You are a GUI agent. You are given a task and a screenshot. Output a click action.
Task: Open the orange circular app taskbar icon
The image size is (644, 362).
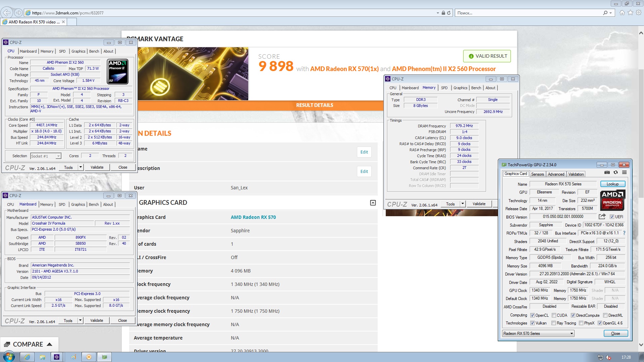coord(89,357)
